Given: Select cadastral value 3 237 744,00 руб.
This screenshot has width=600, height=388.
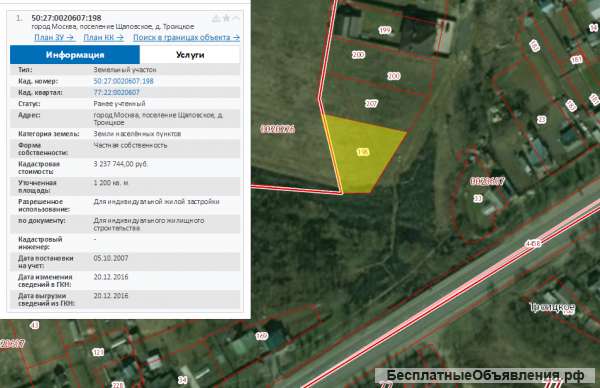Looking at the screenshot, I should (x=120, y=164).
